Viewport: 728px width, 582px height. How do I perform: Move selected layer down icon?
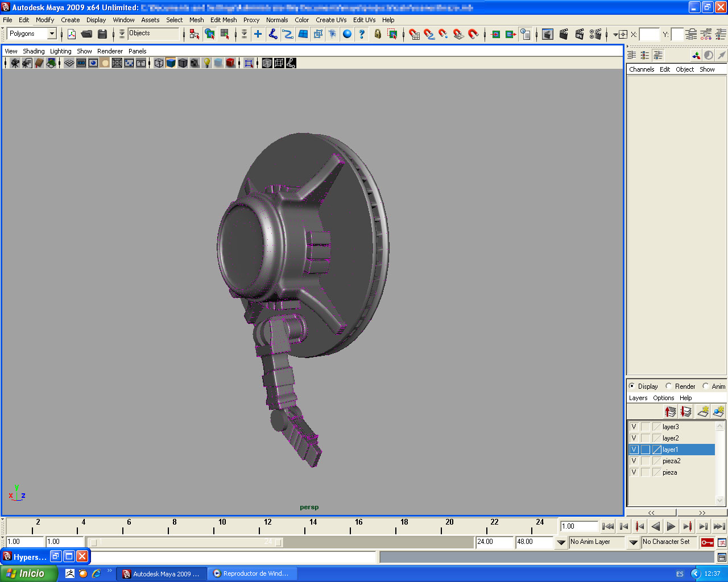pos(686,411)
